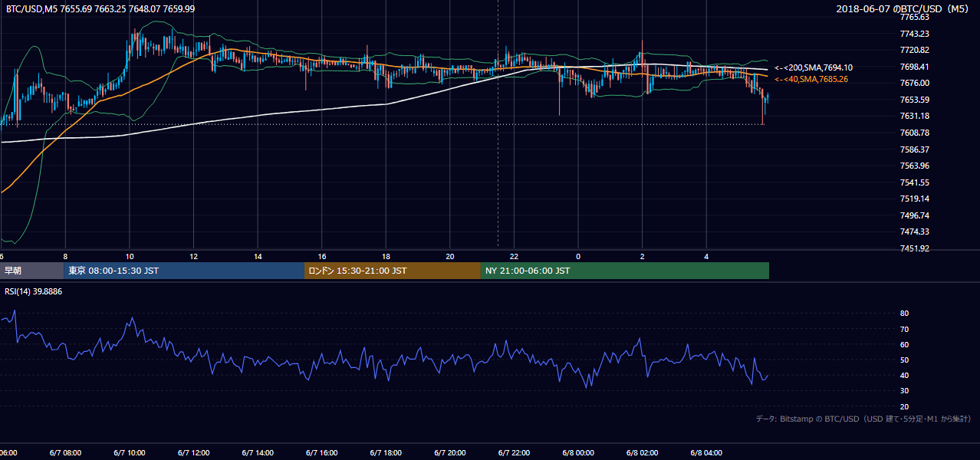This screenshot has width=980, height=460.
Task: Click the 7451.92 price axis label
Action: click(915, 248)
